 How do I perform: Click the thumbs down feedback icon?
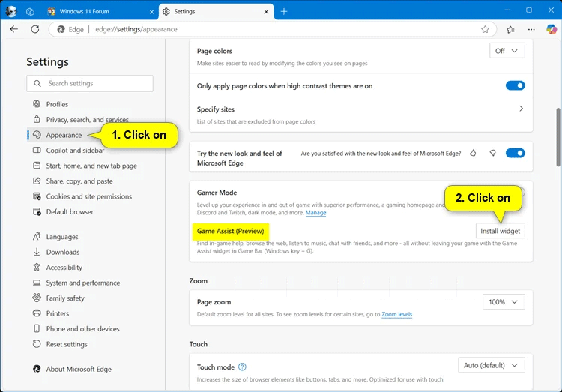tap(492, 153)
